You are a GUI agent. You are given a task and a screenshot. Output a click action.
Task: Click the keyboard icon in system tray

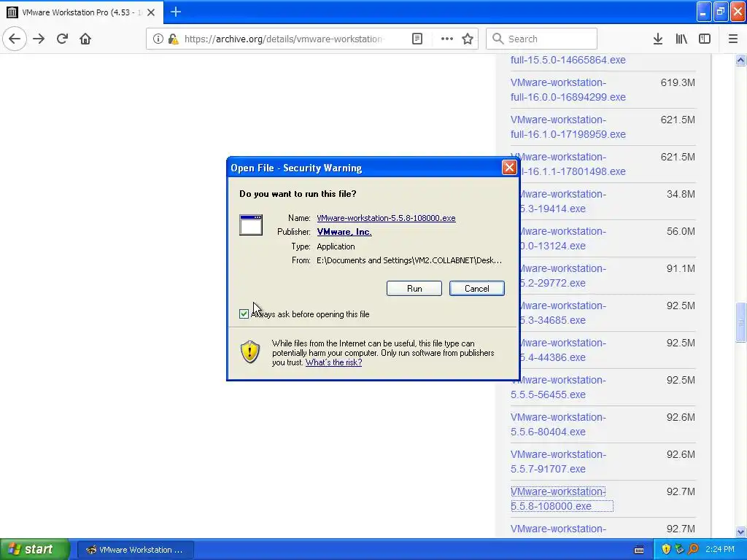(639, 550)
